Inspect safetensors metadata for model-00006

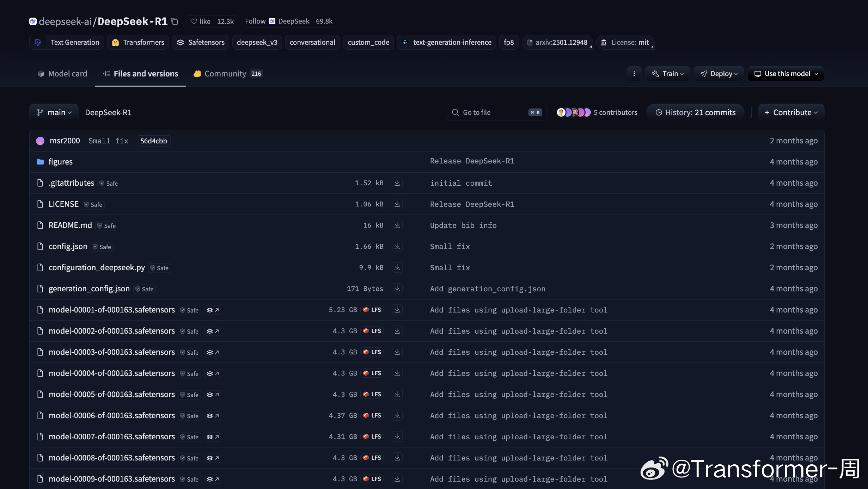click(213, 416)
